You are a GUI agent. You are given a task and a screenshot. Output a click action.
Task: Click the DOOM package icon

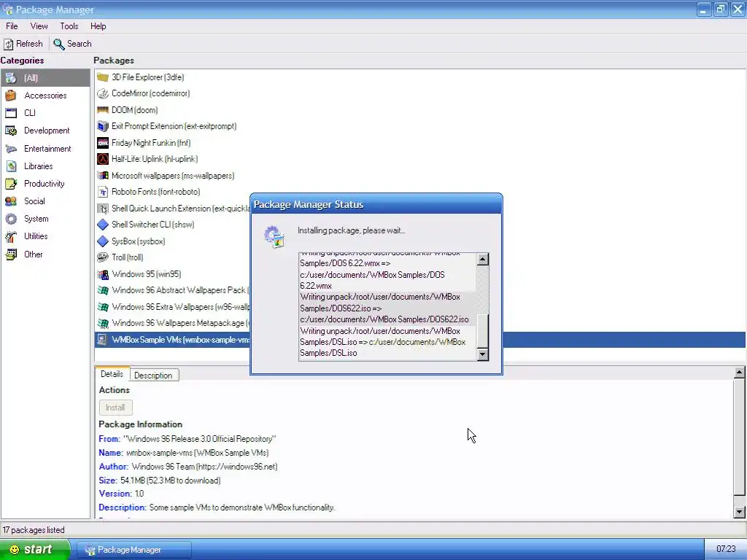click(103, 110)
